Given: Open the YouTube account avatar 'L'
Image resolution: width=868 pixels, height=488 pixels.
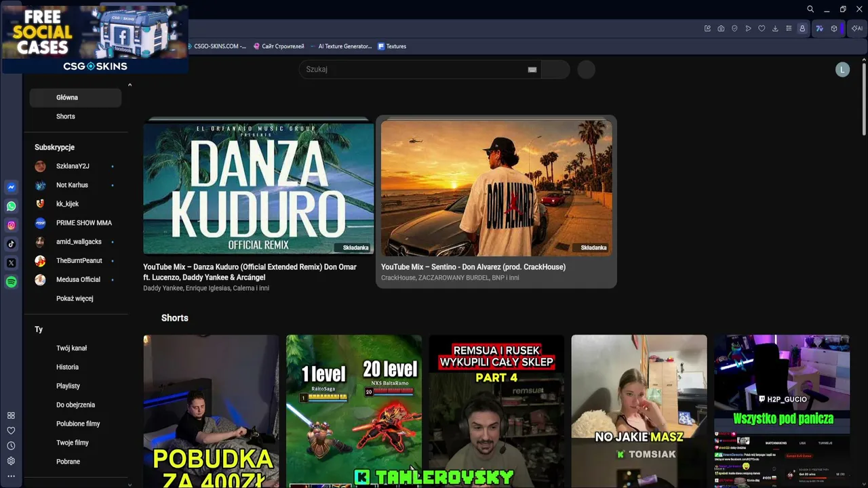Looking at the screenshot, I should (842, 69).
